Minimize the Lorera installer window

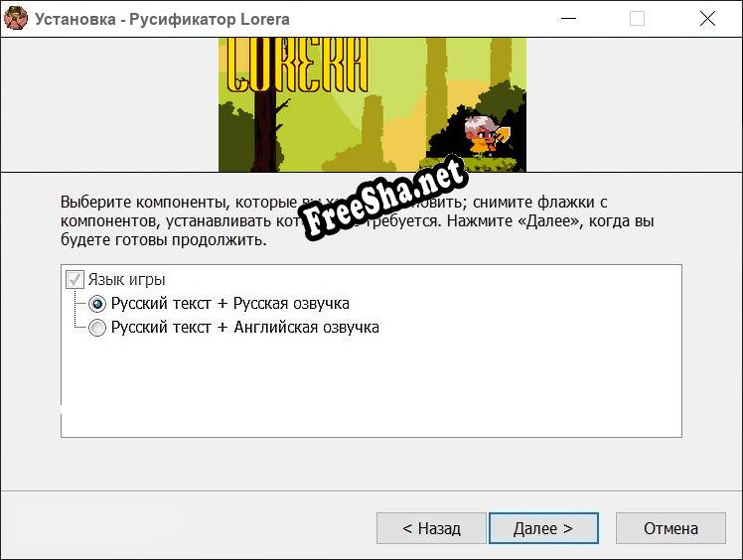[568, 19]
